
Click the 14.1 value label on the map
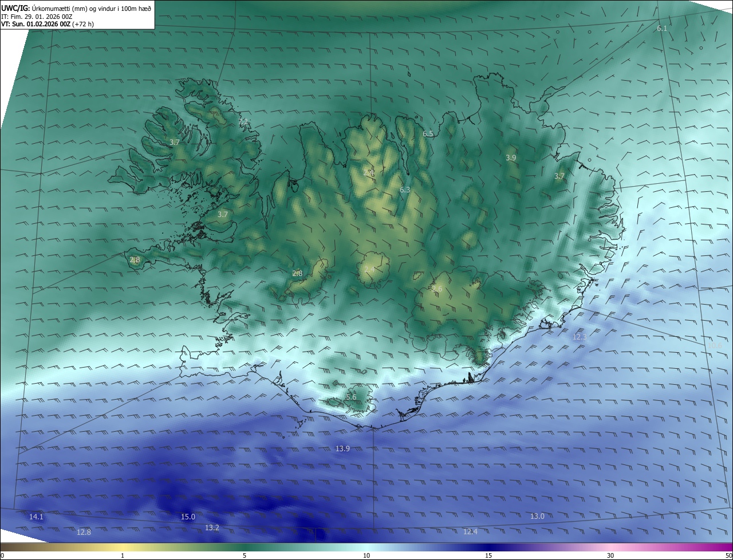pyautogui.click(x=36, y=517)
